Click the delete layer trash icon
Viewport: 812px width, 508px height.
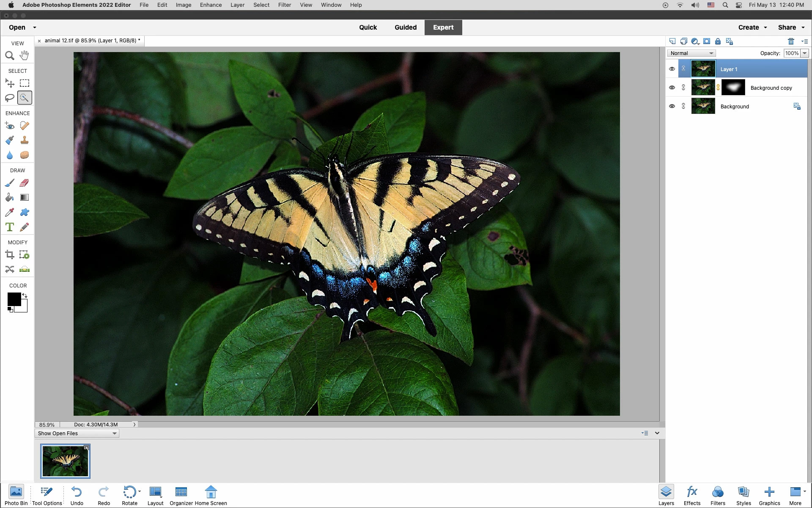coord(791,41)
